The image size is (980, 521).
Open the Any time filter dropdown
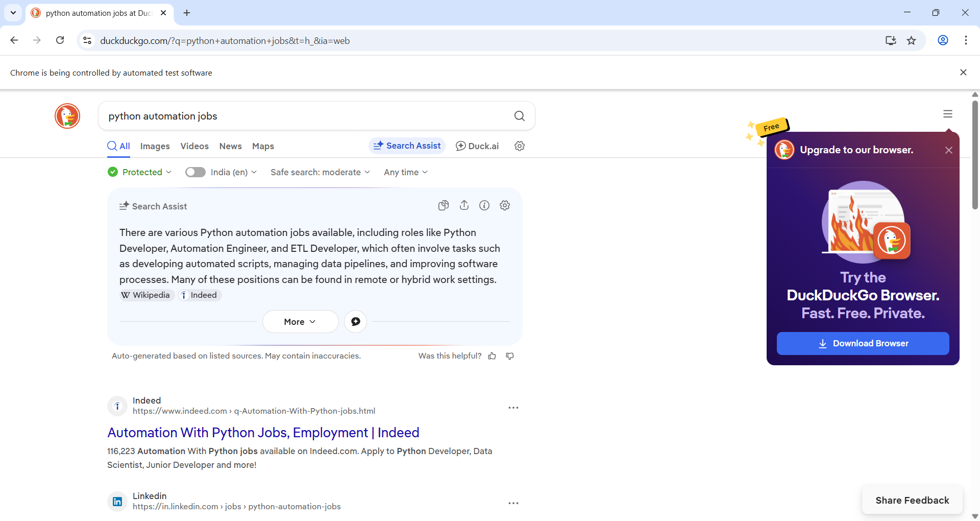coord(405,172)
